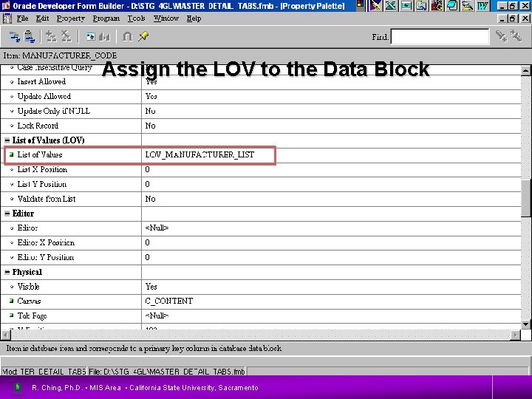Click the red briefcase shortcut bar icon
Viewport: 532px width, 399px height.
tap(437, 6)
